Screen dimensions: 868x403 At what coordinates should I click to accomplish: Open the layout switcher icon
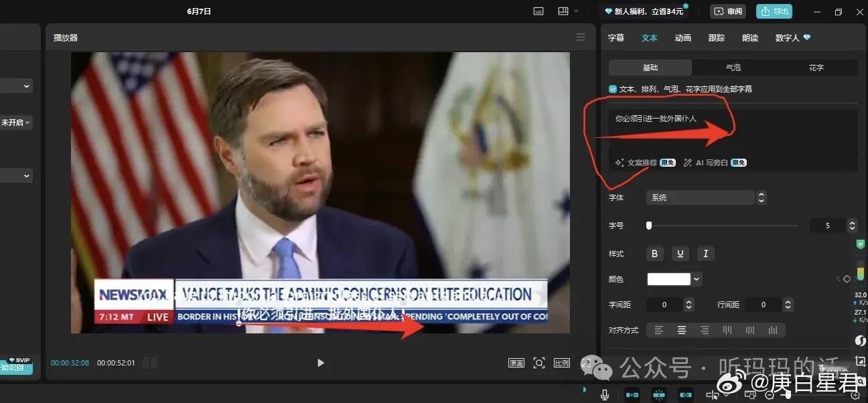563,11
